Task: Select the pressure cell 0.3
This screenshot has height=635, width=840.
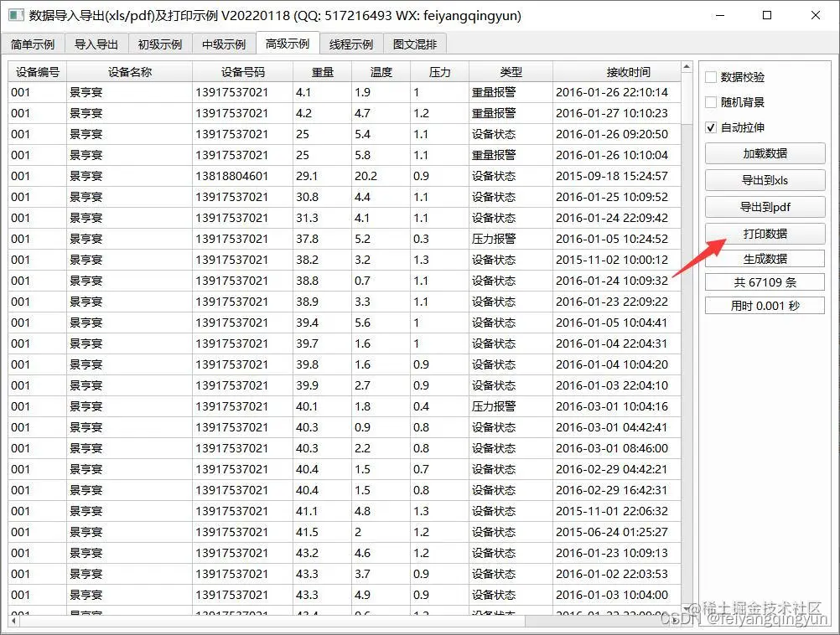Action: click(x=440, y=239)
